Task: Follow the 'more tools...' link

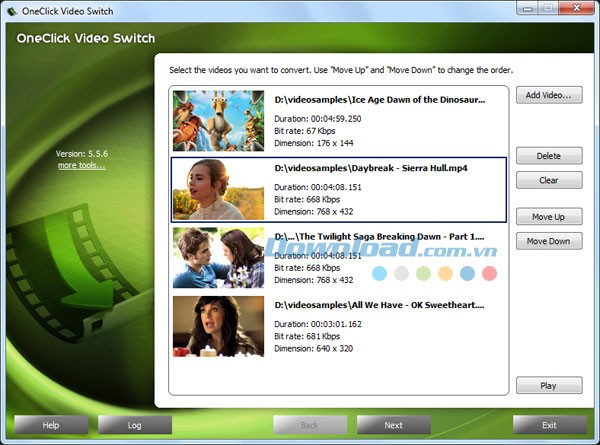Action: click(x=82, y=165)
